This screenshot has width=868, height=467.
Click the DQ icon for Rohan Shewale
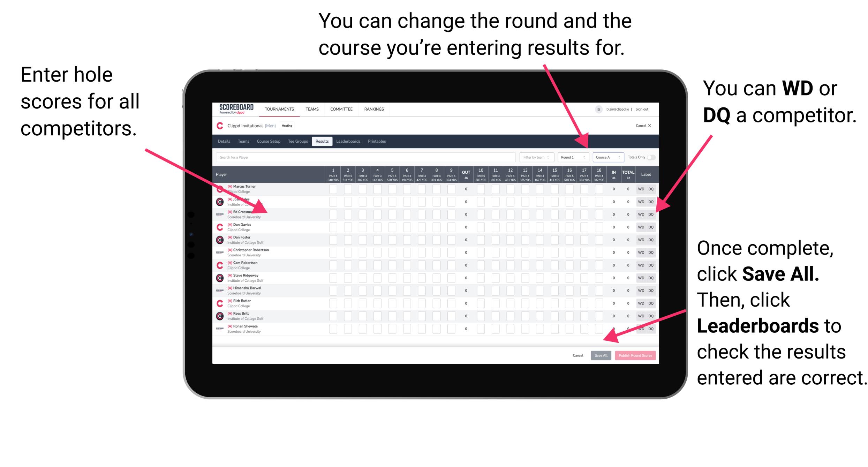(650, 328)
